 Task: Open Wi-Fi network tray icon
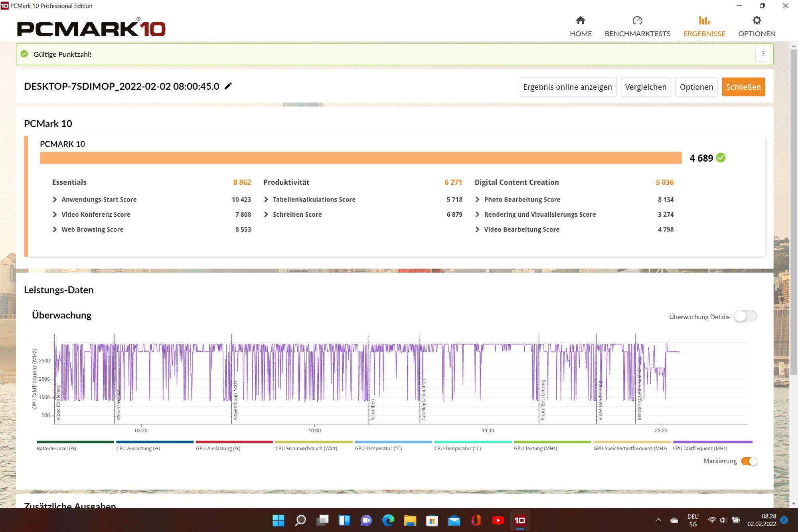click(x=712, y=520)
